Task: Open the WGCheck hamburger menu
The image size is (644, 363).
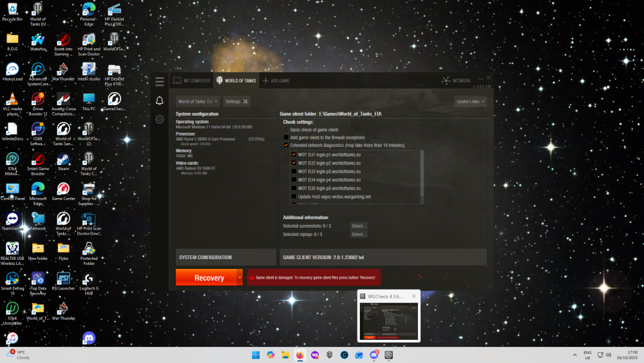Action: (x=160, y=81)
